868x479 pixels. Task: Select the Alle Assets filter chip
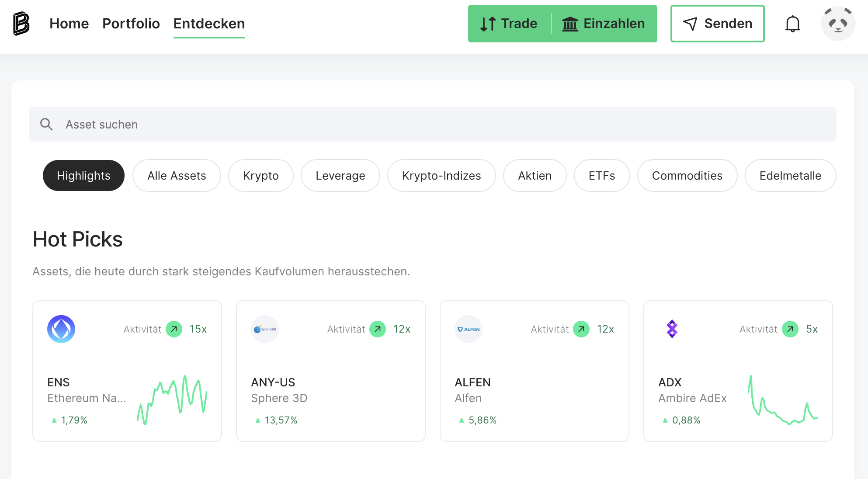pyautogui.click(x=177, y=176)
